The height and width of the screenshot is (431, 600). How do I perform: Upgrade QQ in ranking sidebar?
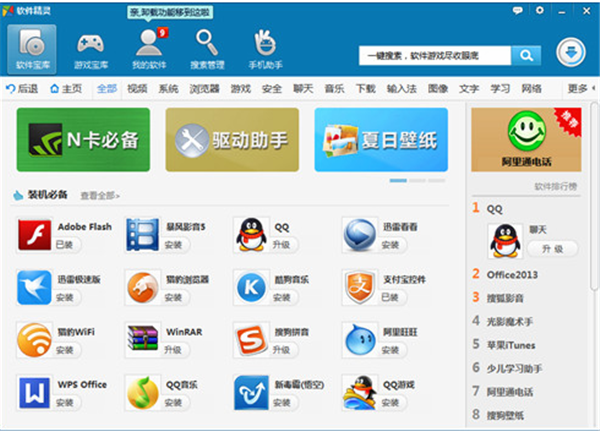(552, 249)
